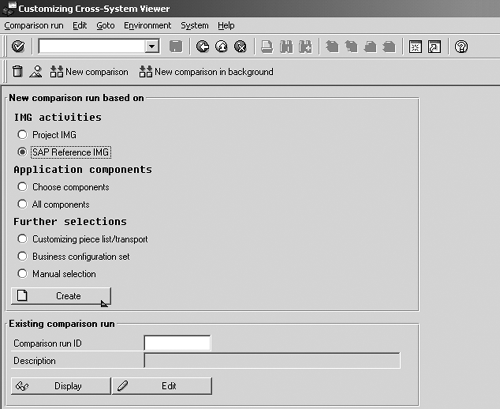Open the command field dropdown arrow
This screenshot has height=409, width=500.
click(x=152, y=46)
